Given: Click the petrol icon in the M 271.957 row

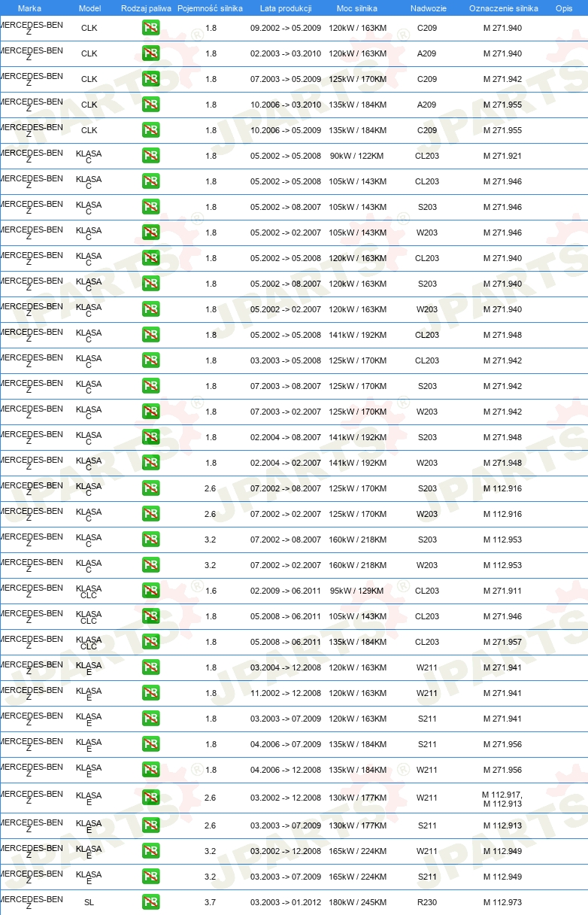Looking at the screenshot, I should (150, 642).
